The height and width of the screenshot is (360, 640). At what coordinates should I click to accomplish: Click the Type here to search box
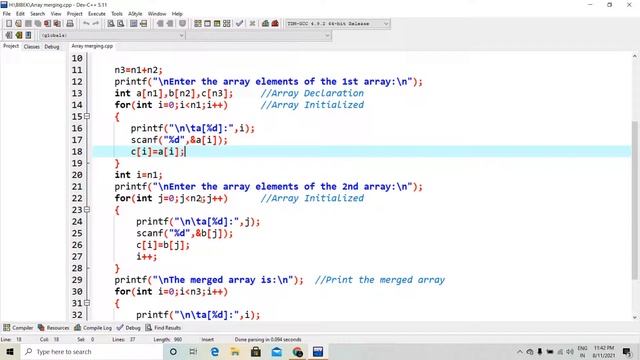click(92, 351)
